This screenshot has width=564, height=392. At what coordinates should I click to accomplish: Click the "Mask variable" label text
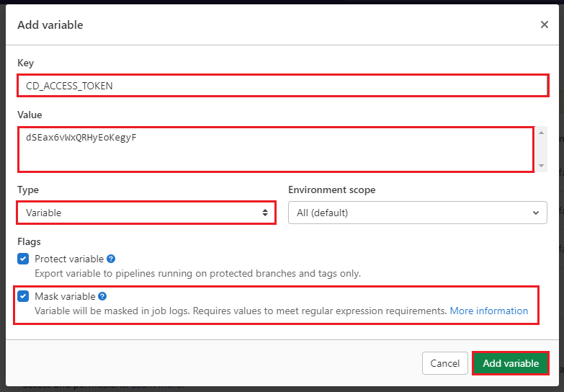(x=65, y=296)
